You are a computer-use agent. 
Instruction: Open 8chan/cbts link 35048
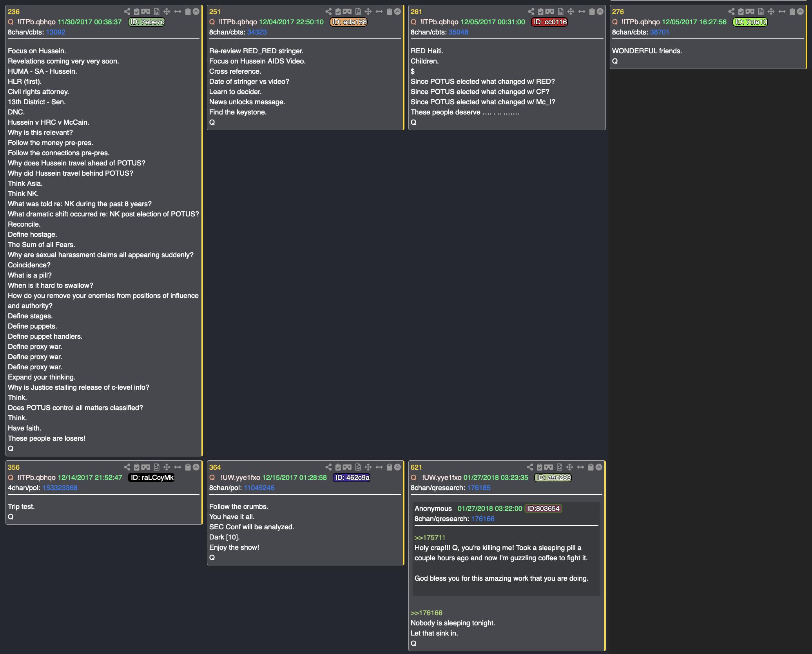pyautogui.click(x=458, y=32)
